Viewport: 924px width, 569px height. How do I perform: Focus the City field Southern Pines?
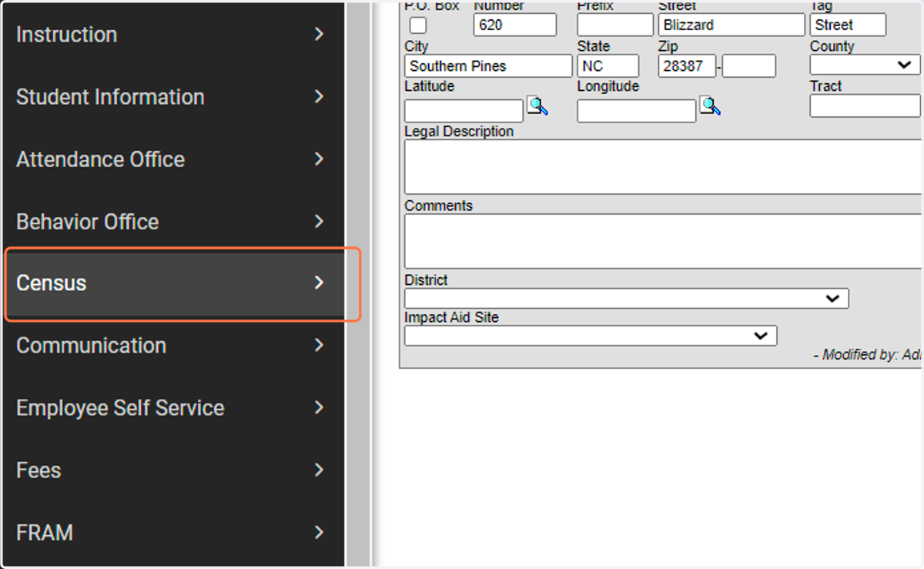tap(488, 66)
